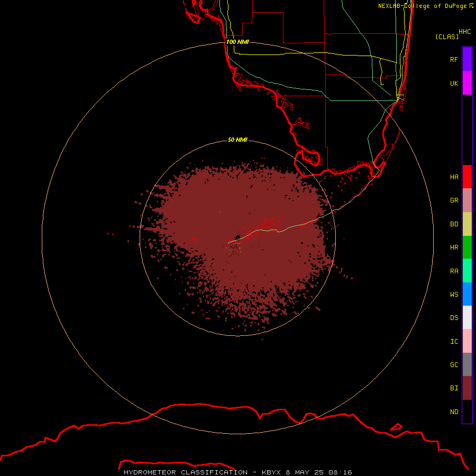Click the dark green HR swatch
Image resolution: width=476 pixels, height=476 pixels.
467,248
